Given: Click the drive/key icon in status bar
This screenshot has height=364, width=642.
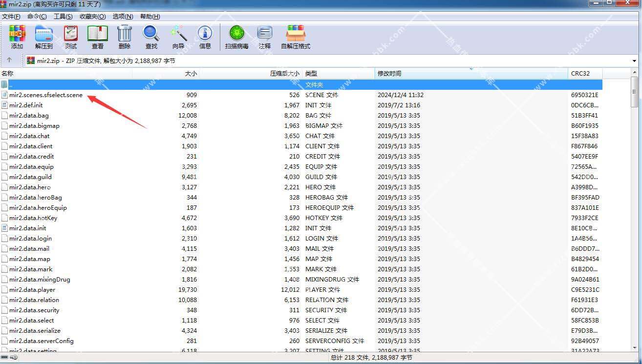Looking at the screenshot, I should click(9, 358).
